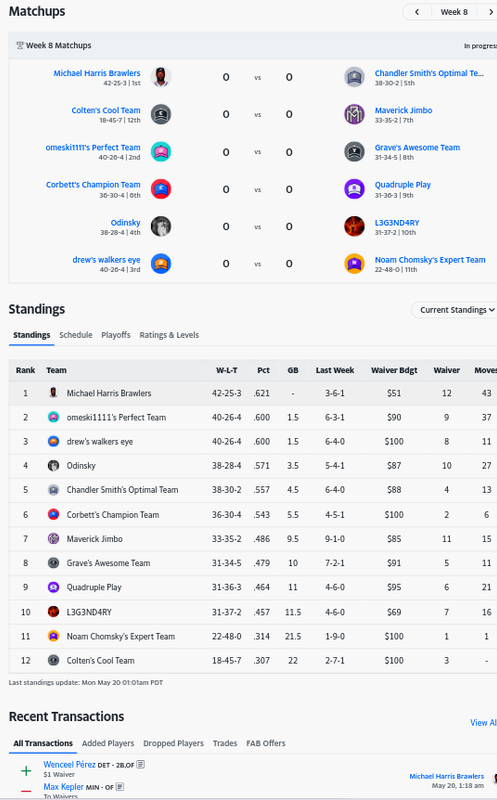Open the Playoffs tab

pyautogui.click(x=116, y=335)
